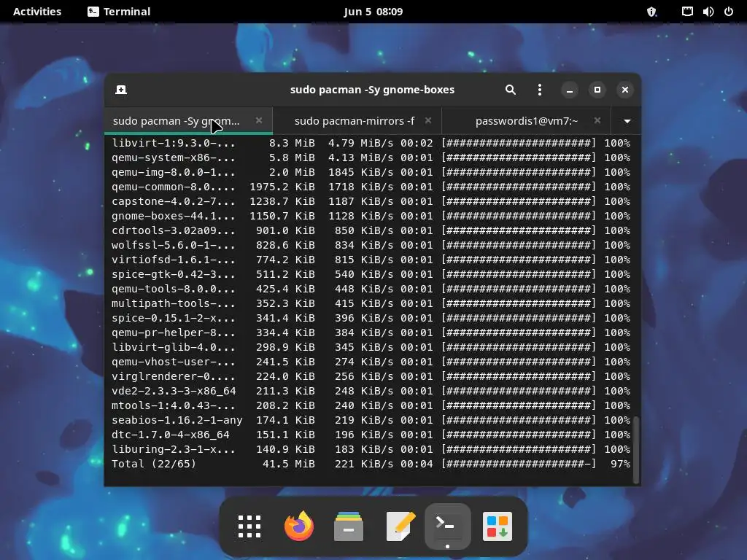
Task: Open the terminal search icon
Action: 510,90
